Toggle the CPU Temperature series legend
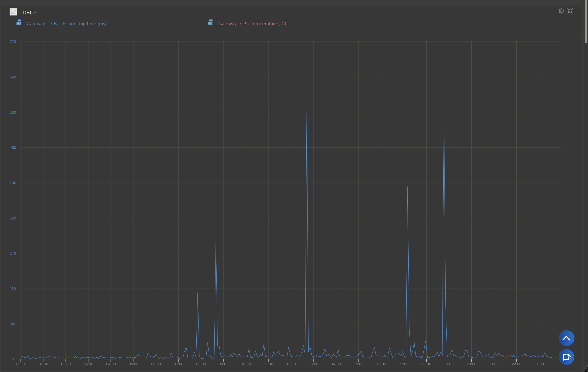The image size is (588, 372). (x=252, y=24)
